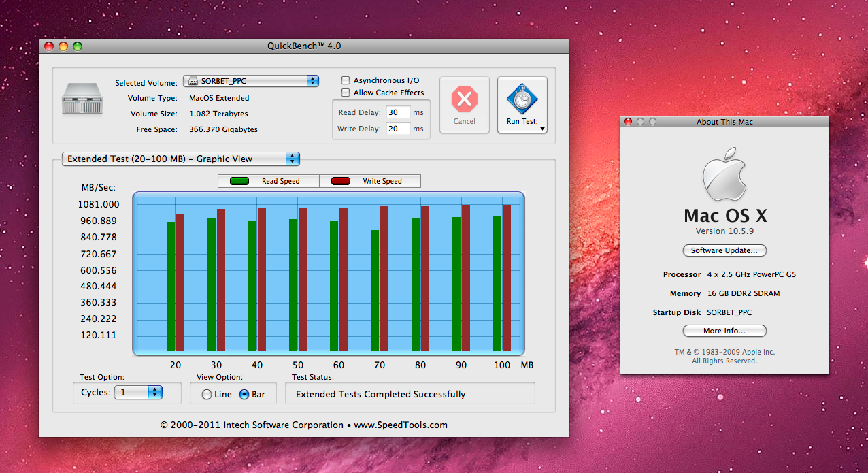The image size is (868, 473).
Task: Close the QuickBench window
Action: point(49,46)
